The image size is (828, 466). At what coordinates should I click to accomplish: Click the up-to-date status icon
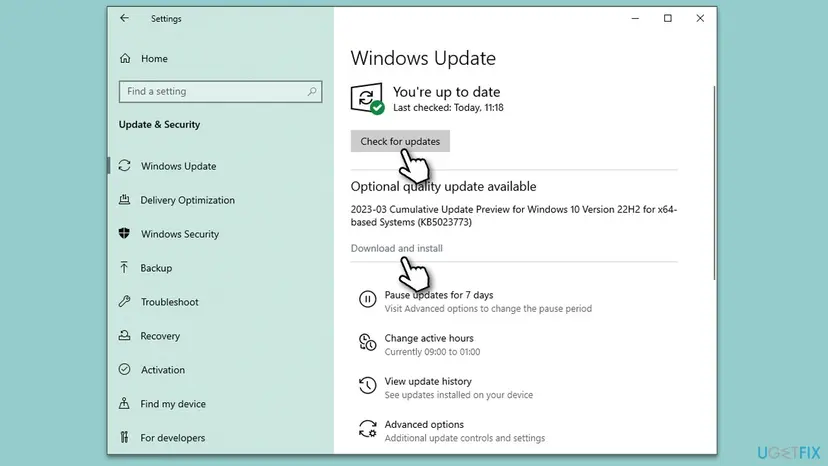coord(367,98)
